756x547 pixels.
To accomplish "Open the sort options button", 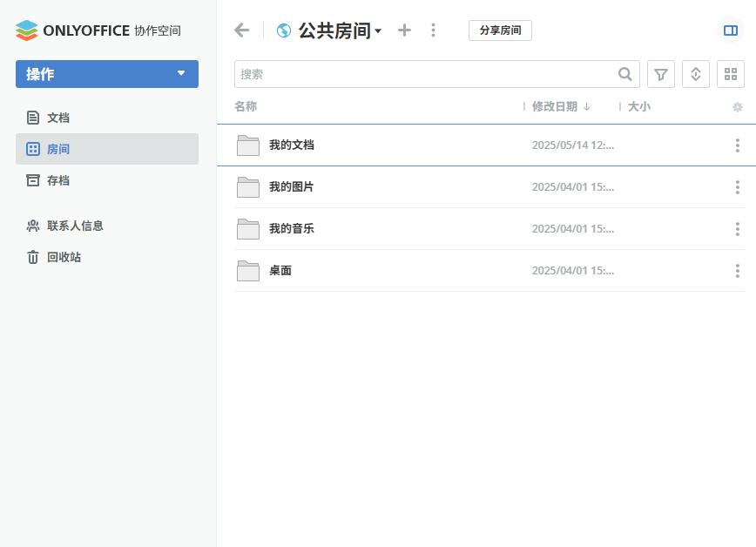I will click(x=696, y=74).
